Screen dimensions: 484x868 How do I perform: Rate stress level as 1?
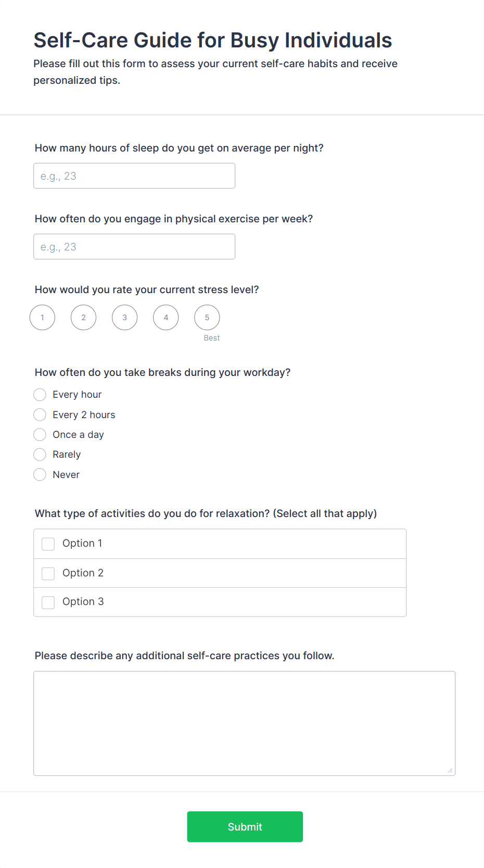43,318
